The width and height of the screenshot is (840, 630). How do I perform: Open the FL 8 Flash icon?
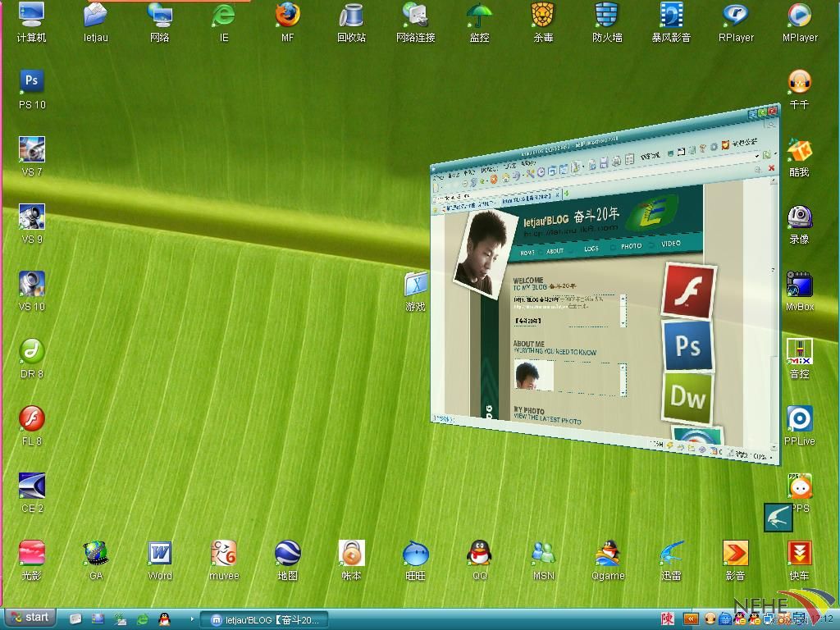(31, 419)
